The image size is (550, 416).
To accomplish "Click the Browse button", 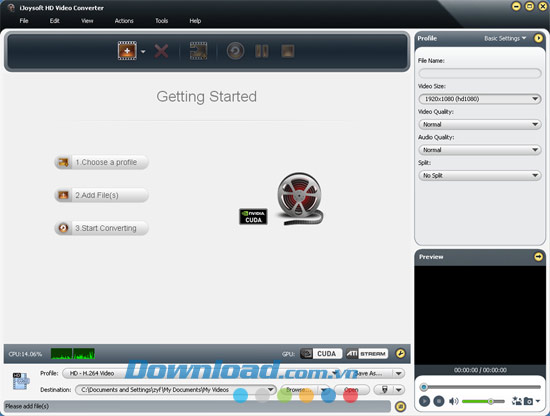I will (299, 390).
